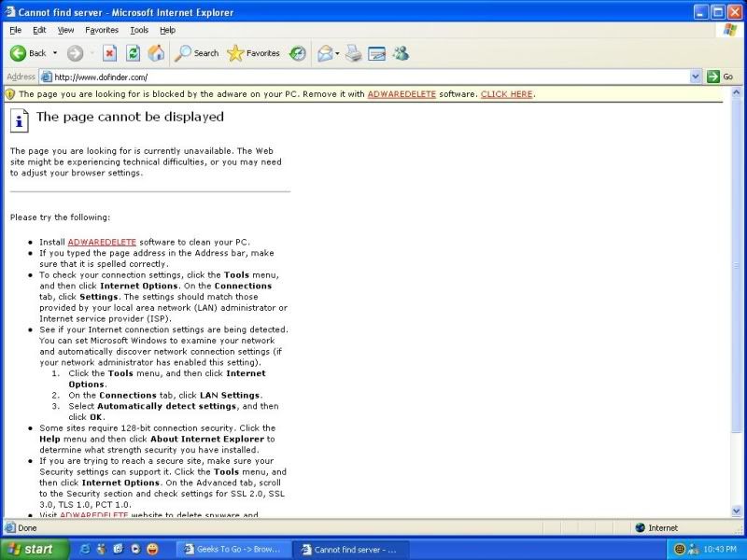Click ADWAREDELETE link in the Visit bullet
The image size is (747, 560).
[x=94, y=515]
